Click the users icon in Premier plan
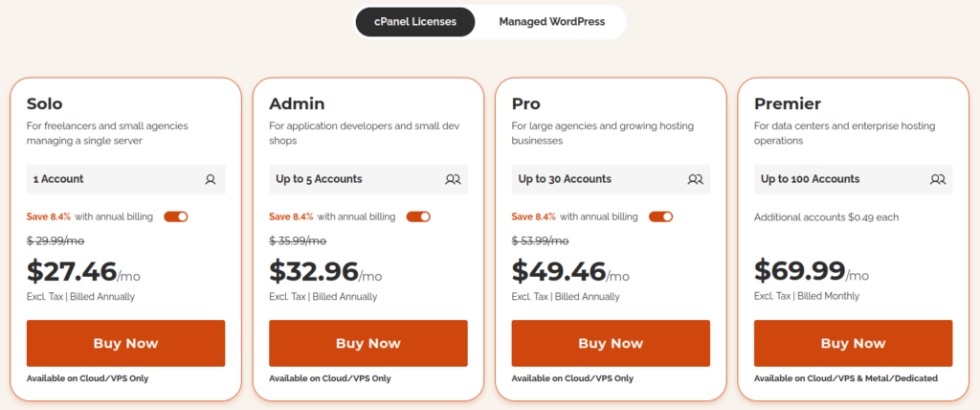Screen dimensions: 980x410 pyautogui.click(x=938, y=179)
